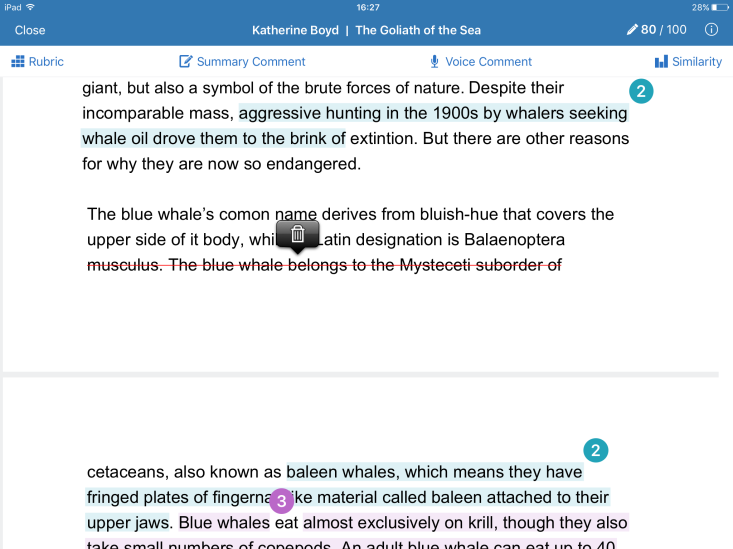733x549 pixels.
Task: Open similarity match 2 bubble above cetaceans
Action: pyautogui.click(x=596, y=450)
